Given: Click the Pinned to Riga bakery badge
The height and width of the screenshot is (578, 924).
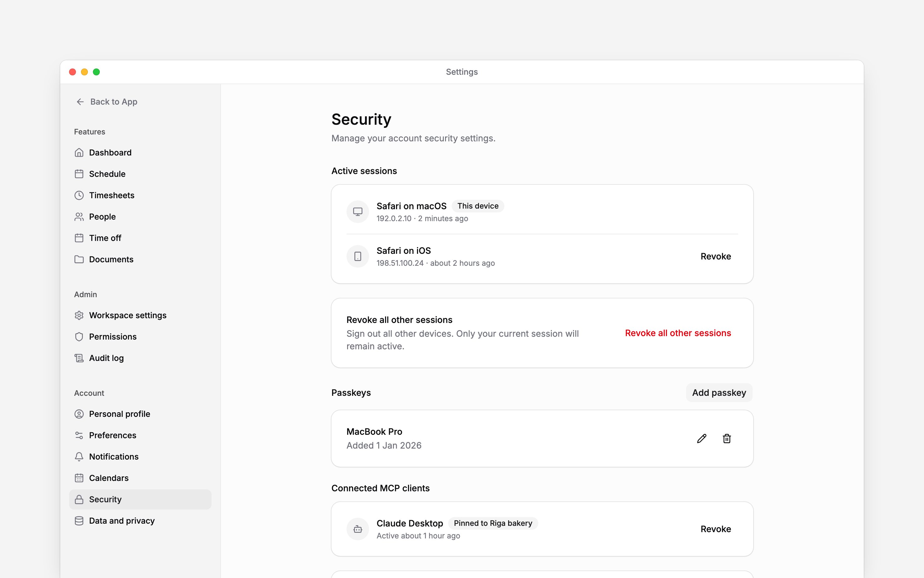Looking at the screenshot, I should click(x=493, y=523).
